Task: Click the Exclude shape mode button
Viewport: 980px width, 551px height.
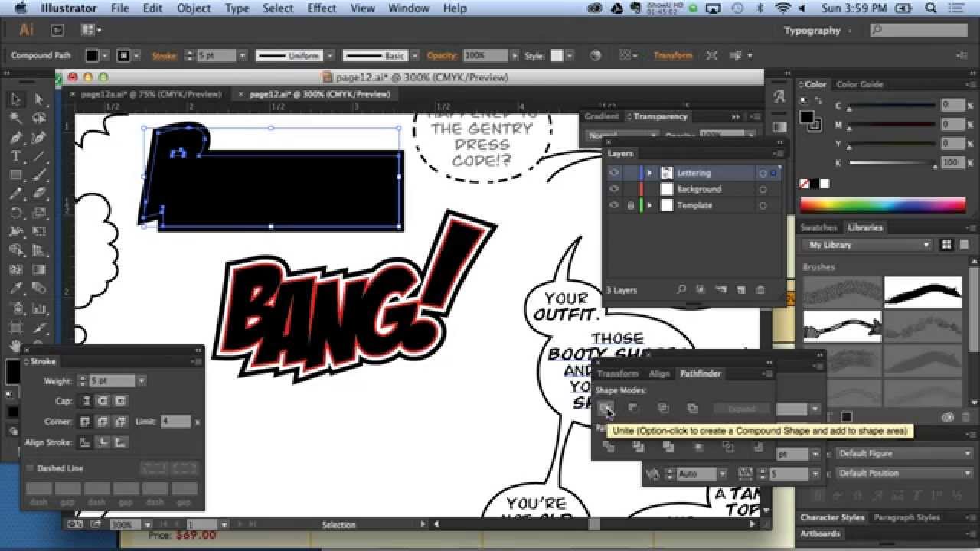Action: pyautogui.click(x=692, y=409)
